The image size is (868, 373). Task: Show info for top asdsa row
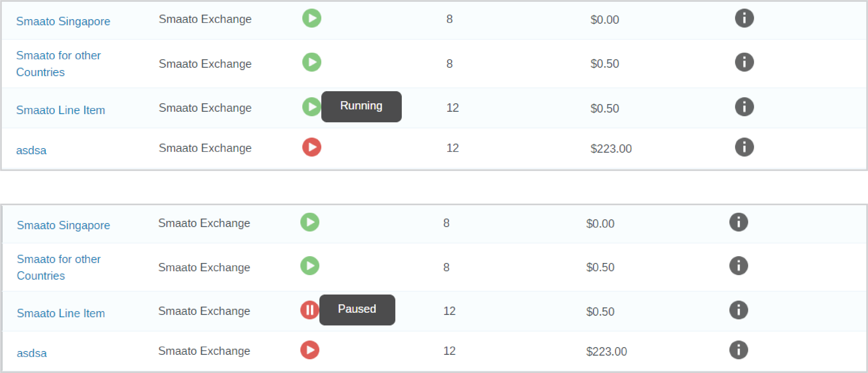click(744, 147)
